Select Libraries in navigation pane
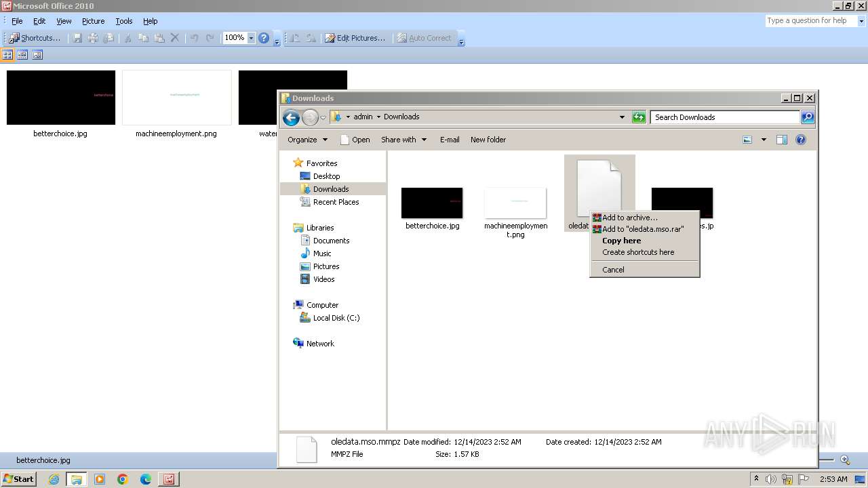 click(x=319, y=228)
